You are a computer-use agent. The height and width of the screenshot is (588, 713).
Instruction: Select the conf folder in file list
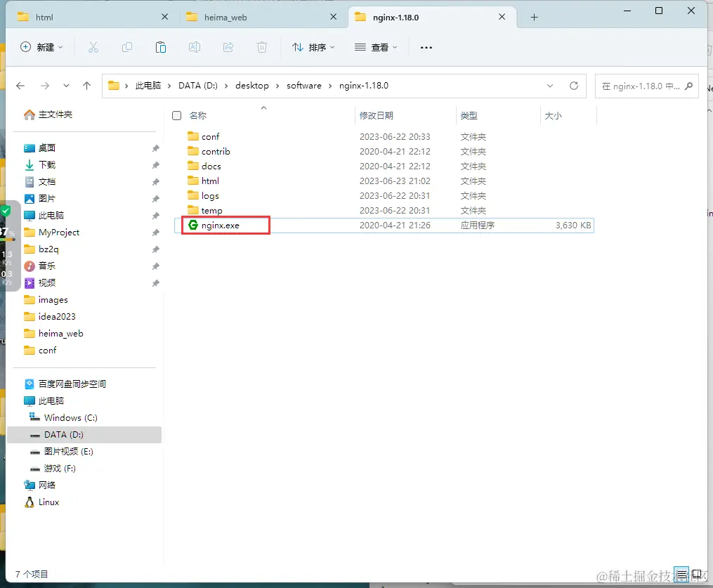384,136
